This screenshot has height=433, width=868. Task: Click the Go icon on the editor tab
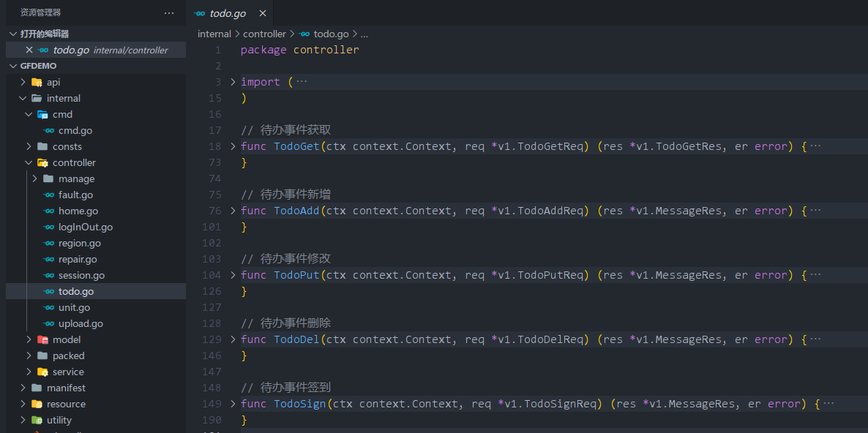[200, 13]
